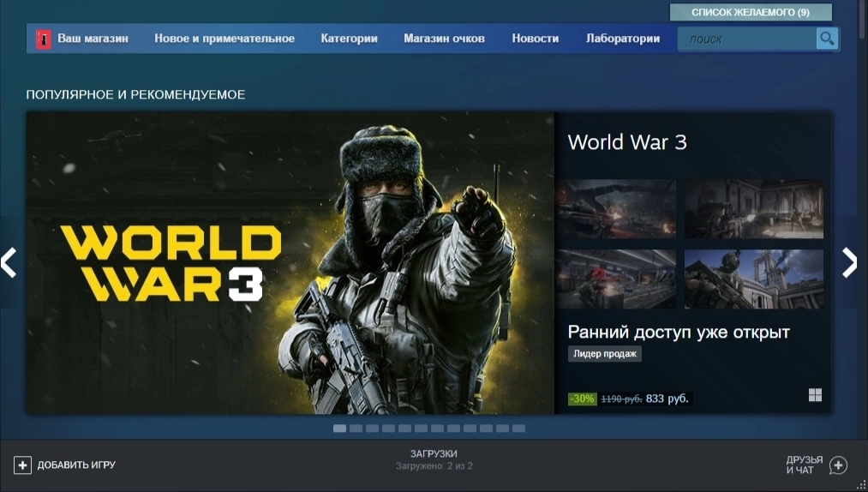This screenshot has height=492, width=868.
Task: Click ДОБАВИТЬ ИГРУ label
Action: click(x=76, y=465)
